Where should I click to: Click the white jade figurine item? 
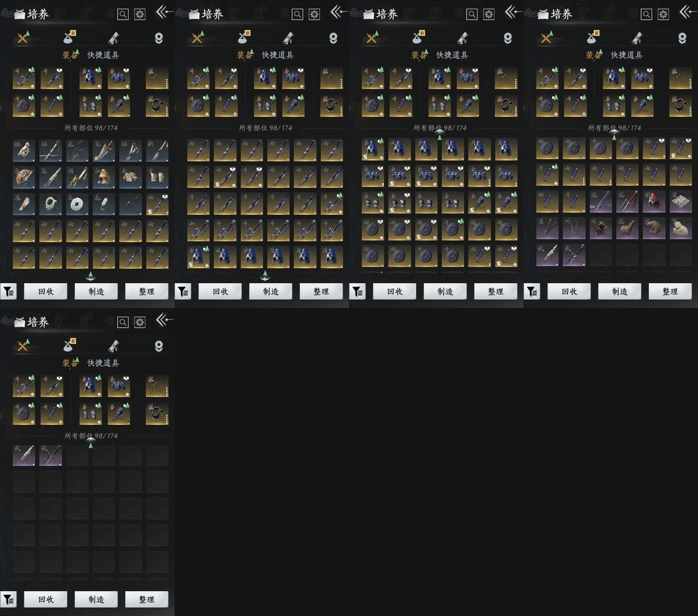point(680,228)
